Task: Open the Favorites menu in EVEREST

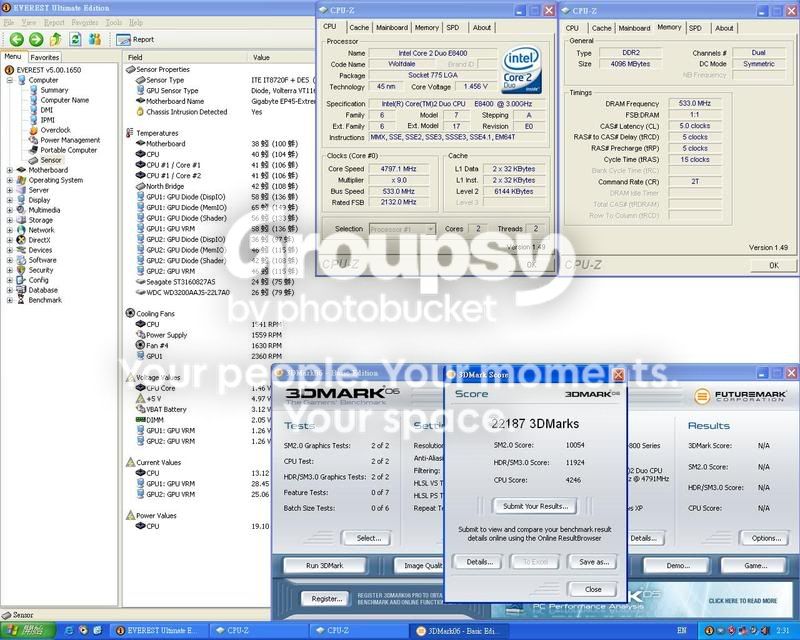Action: [x=85, y=22]
